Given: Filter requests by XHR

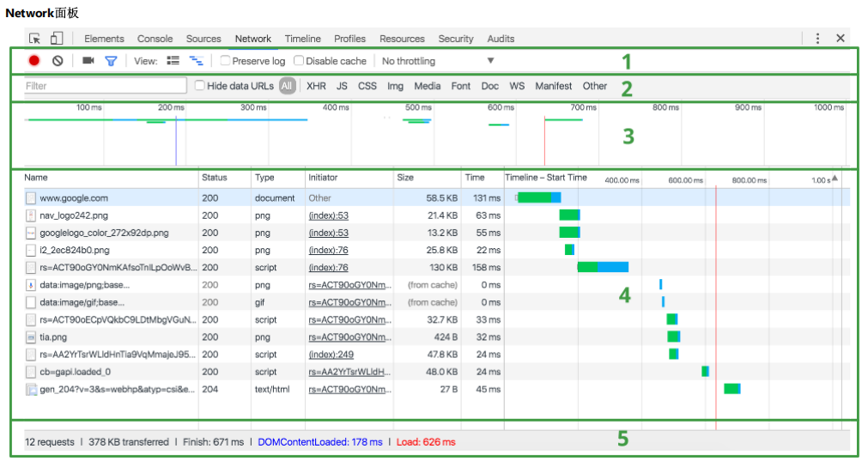Looking at the screenshot, I should (x=316, y=86).
